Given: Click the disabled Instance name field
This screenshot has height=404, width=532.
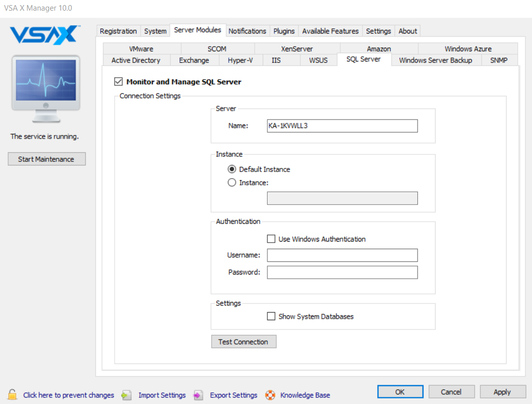Looking at the screenshot, I should (x=342, y=198).
